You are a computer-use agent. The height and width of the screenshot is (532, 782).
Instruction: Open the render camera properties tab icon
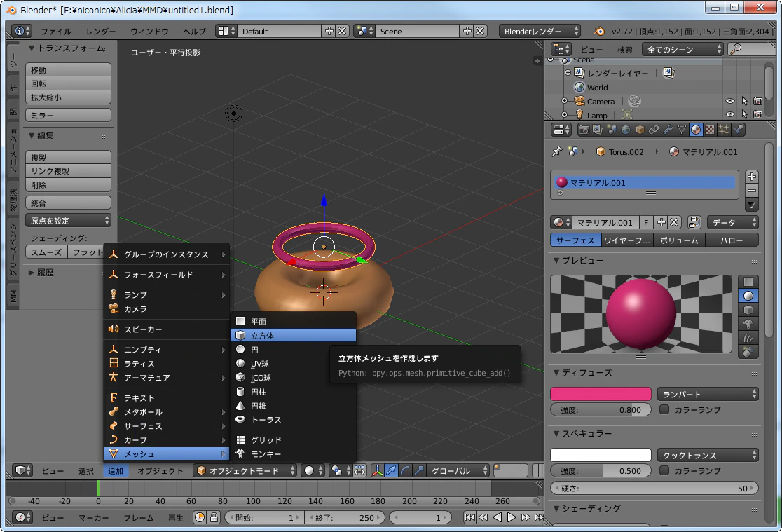(584, 130)
